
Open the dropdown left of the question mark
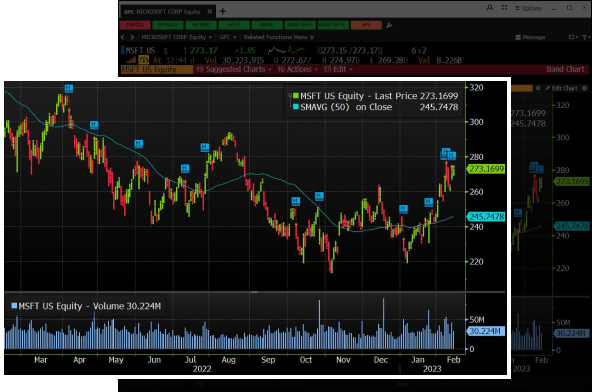[x=573, y=37]
